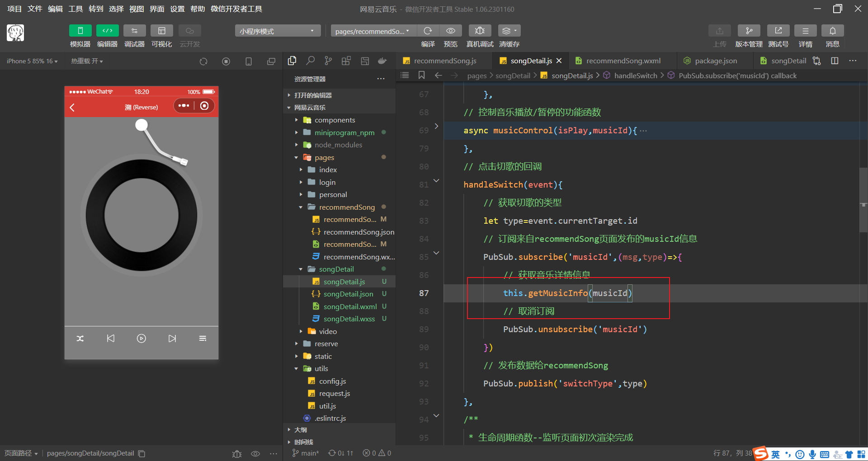Viewport: 868px width, 461px height.
Task: Click simulator phone device icon
Action: pos(249,61)
